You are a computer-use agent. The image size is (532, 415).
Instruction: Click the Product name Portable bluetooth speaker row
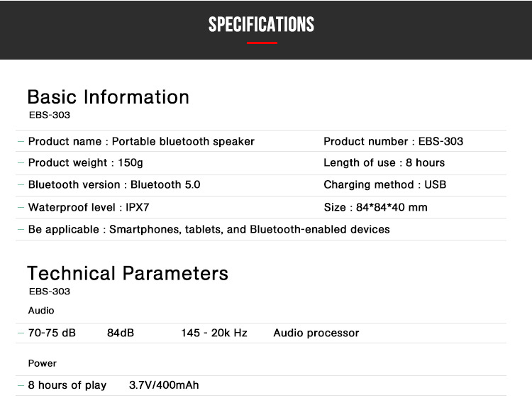point(141,141)
